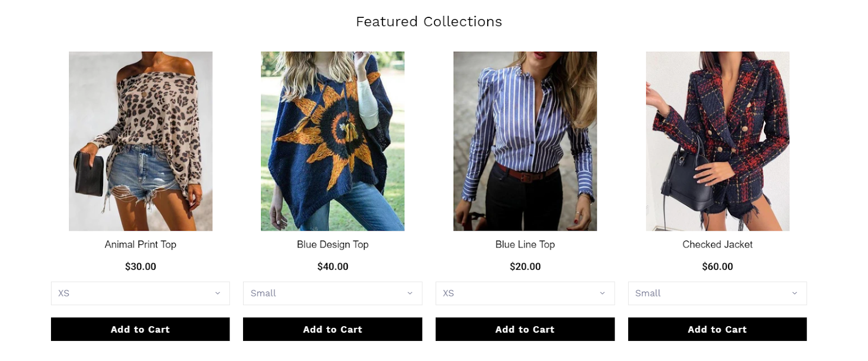The image size is (868, 361).
Task: Open the Blue Line Top title link
Action: click(x=525, y=244)
